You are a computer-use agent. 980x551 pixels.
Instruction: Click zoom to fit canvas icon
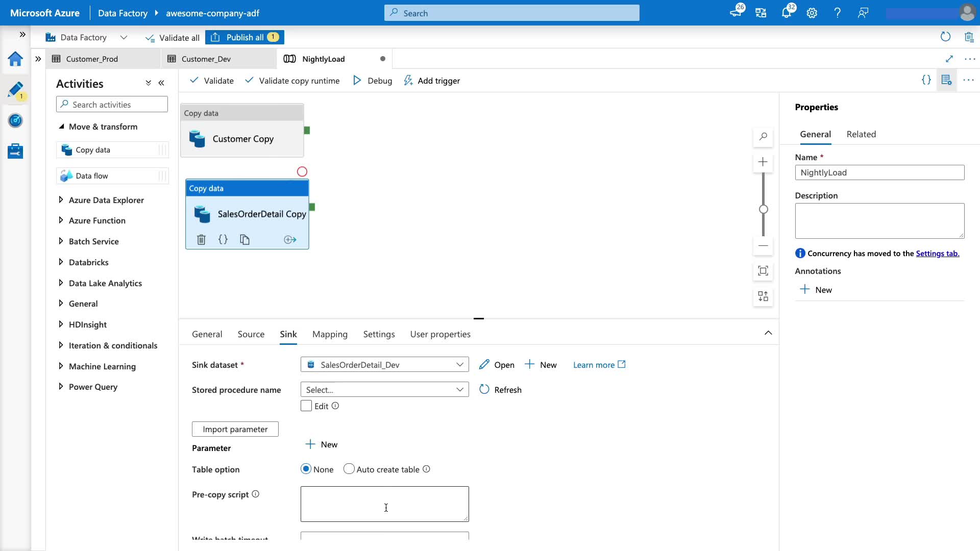[763, 271]
